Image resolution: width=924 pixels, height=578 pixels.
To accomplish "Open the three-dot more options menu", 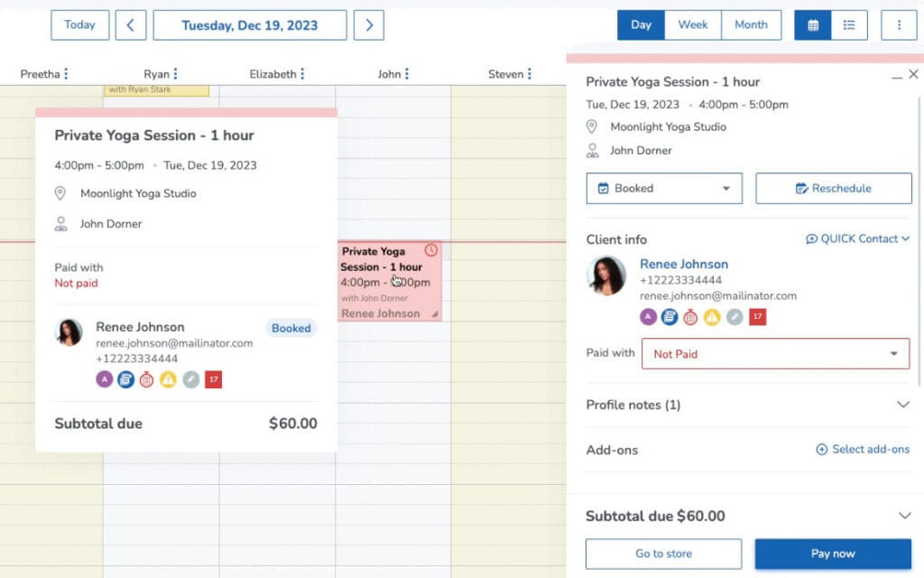I will click(x=899, y=25).
